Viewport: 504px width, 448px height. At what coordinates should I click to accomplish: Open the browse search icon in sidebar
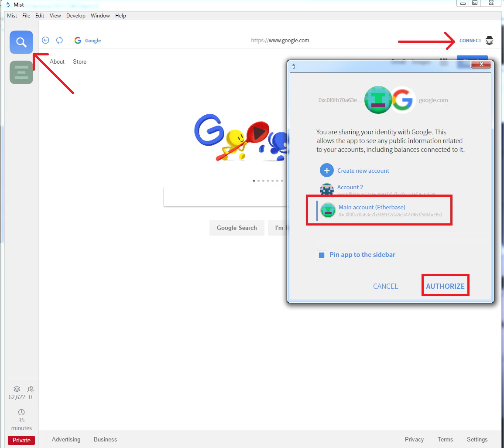(x=21, y=42)
